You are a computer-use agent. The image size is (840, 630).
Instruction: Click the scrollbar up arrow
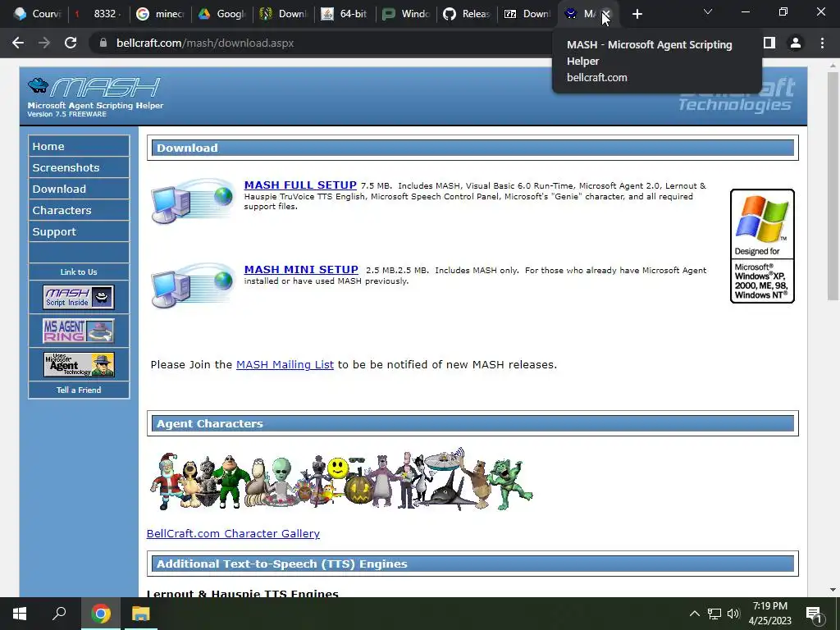[x=833, y=66]
